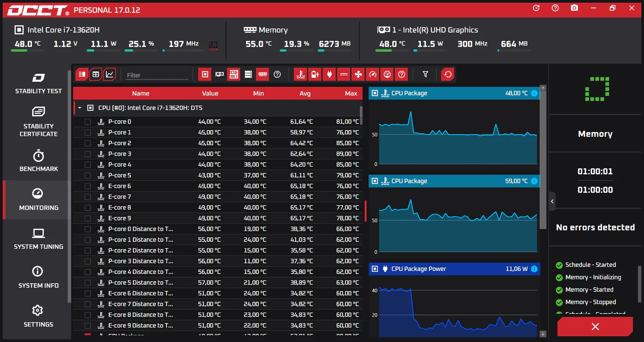The image size is (644, 342).
Task: Go to the Benchmark section
Action: pos(38,161)
